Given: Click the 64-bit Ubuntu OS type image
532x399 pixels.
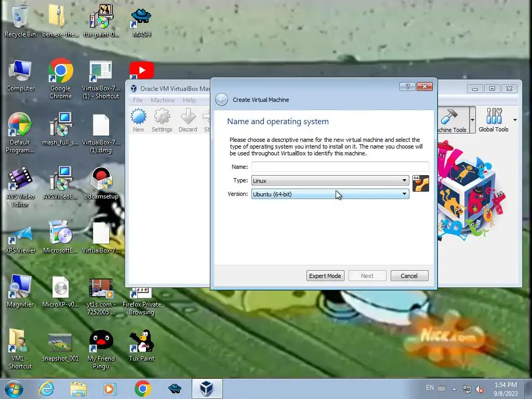Looking at the screenshot, I should (x=421, y=183).
